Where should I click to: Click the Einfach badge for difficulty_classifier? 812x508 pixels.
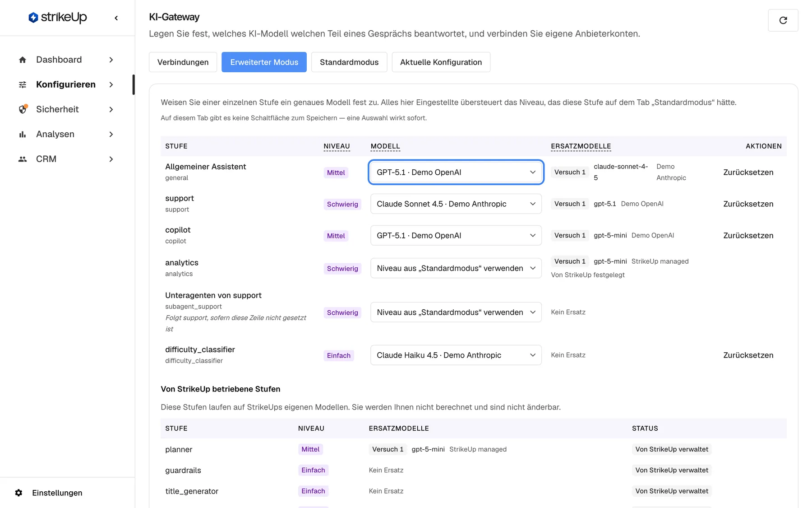point(338,355)
